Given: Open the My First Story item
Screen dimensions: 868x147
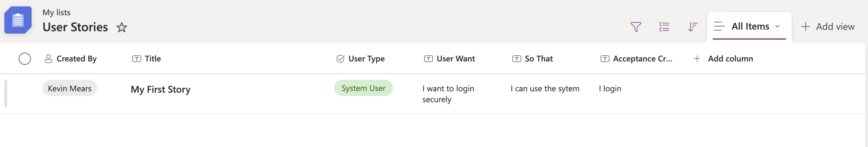Looking at the screenshot, I should (x=161, y=89).
